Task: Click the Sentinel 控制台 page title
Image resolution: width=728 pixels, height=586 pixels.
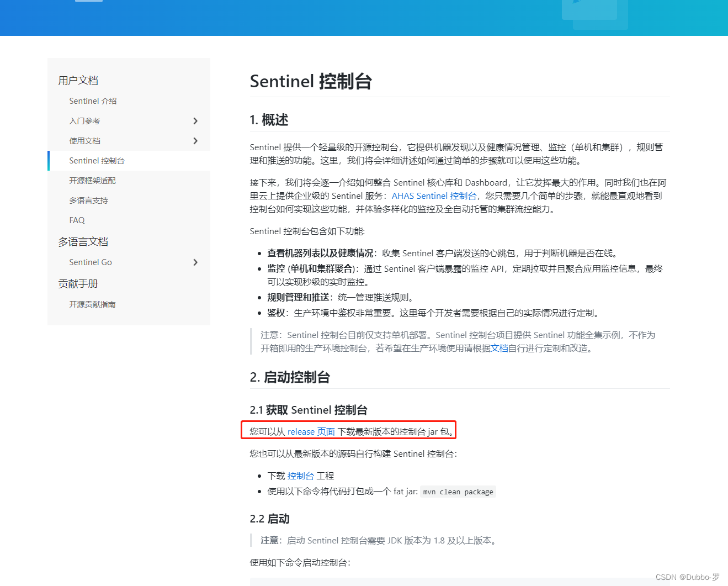Action: (x=311, y=81)
